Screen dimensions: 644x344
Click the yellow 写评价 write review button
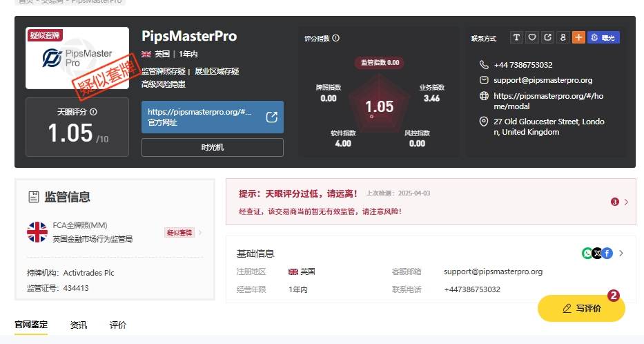(x=581, y=308)
